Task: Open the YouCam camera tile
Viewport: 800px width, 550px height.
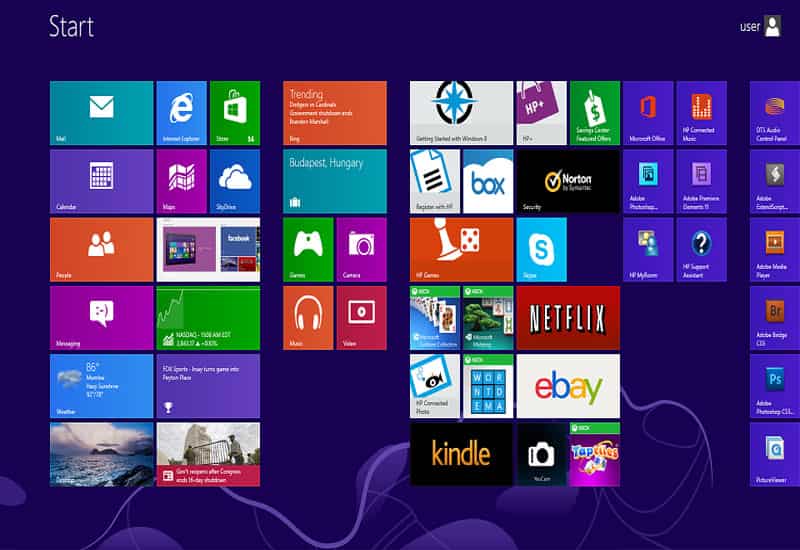Action: pos(541,454)
